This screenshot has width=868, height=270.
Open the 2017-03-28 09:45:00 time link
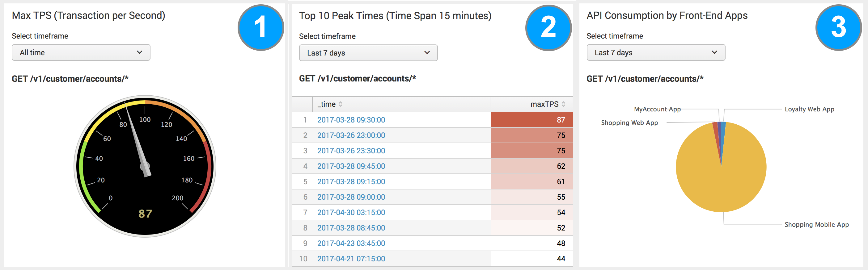pyautogui.click(x=351, y=166)
